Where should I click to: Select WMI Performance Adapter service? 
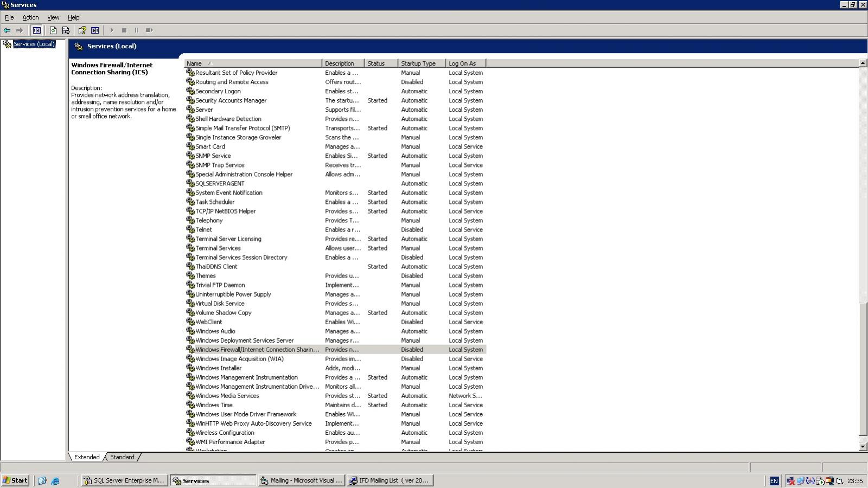point(335,441)
